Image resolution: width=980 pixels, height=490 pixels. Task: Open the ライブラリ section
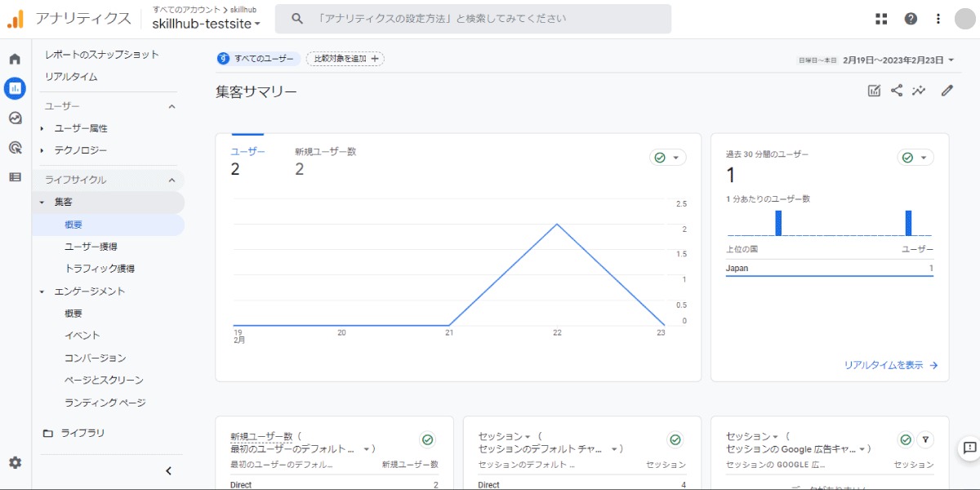click(x=82, y=433)
